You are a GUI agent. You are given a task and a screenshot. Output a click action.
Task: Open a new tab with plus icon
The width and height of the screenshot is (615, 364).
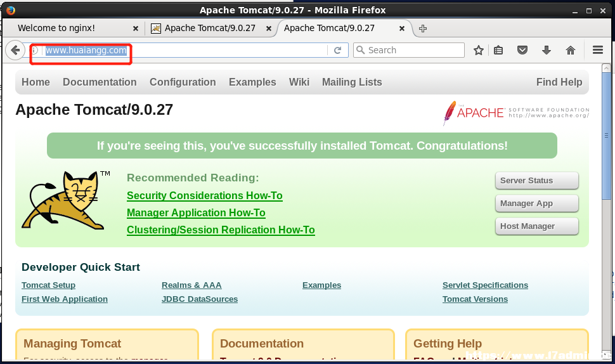(x=423, y=29)
